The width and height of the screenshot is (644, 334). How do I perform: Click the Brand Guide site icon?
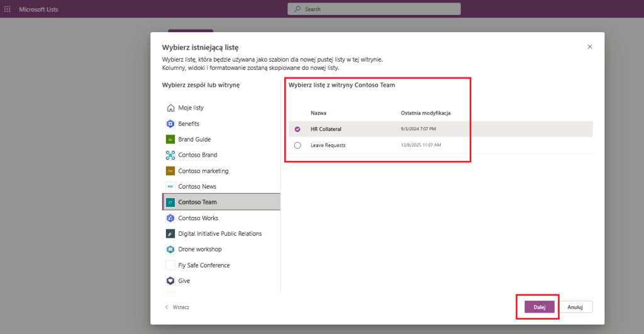click(170, 140)
